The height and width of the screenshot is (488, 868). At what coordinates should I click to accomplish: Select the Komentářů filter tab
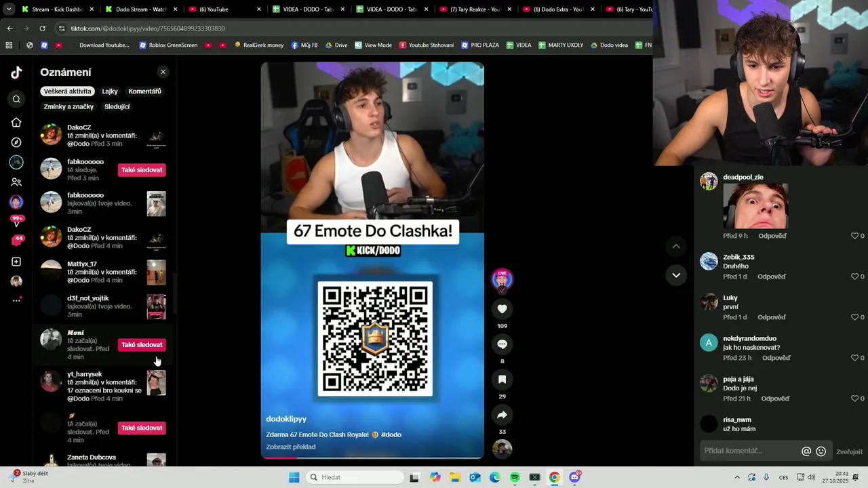pos(144,91)
